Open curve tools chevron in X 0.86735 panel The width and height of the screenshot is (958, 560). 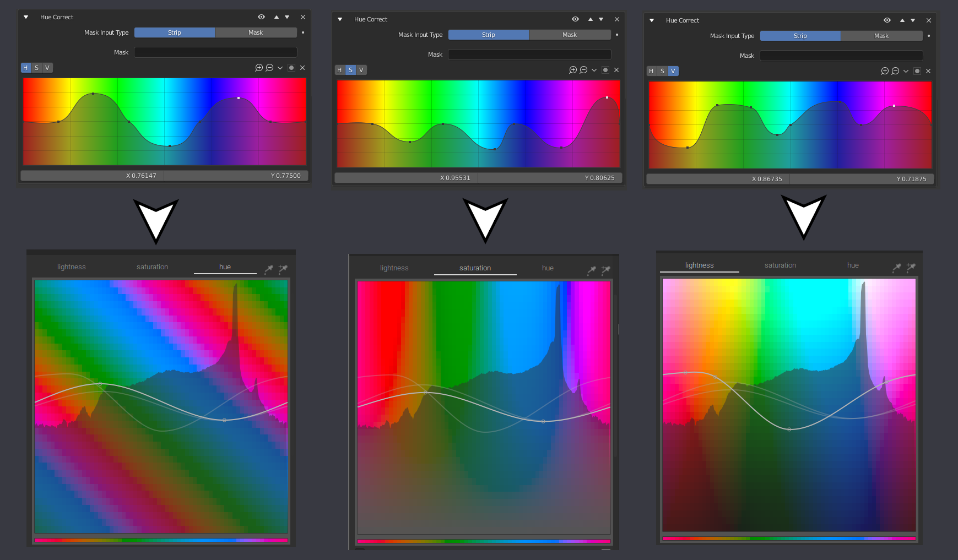pos(906,71)
